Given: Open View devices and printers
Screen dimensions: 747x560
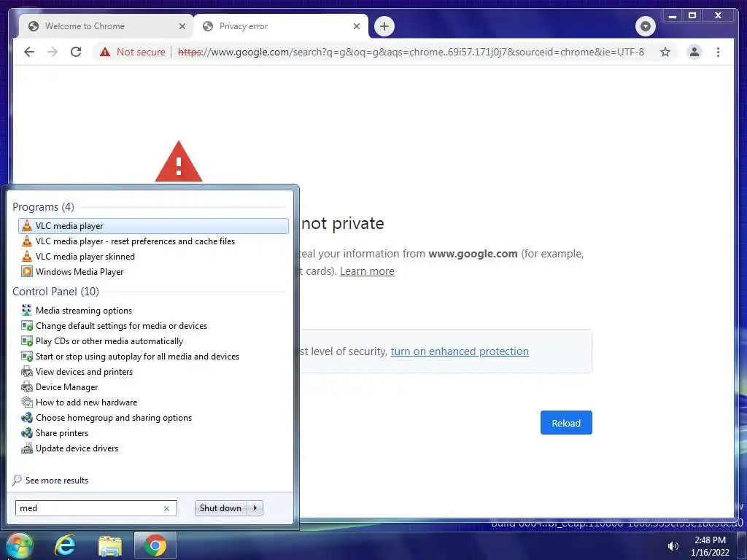Looking at the screenshot, I should tap(153, 371).
